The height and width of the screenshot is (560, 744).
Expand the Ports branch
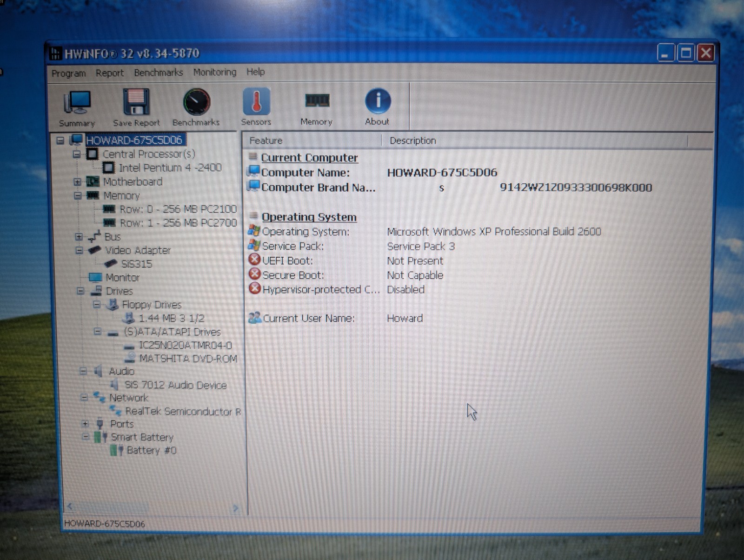85,424
